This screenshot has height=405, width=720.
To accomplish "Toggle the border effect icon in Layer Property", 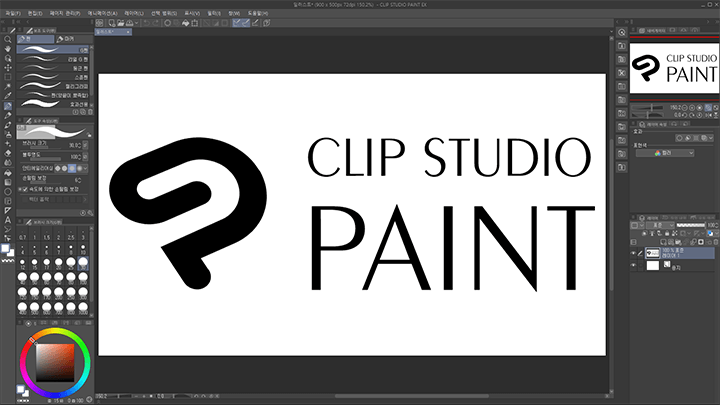I will [679, 138].
